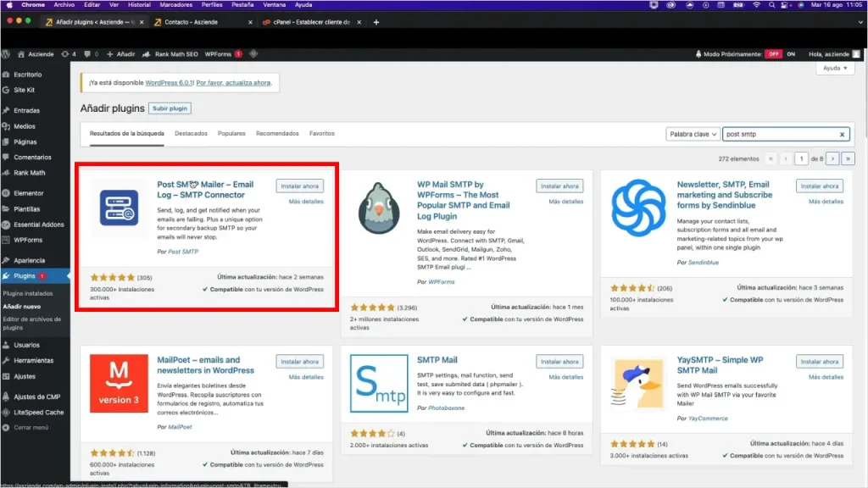868x488 pixels.
Task: Switch to the Contacto - Asziende tab
Action: pyautogui.click(x=202, y=22)
